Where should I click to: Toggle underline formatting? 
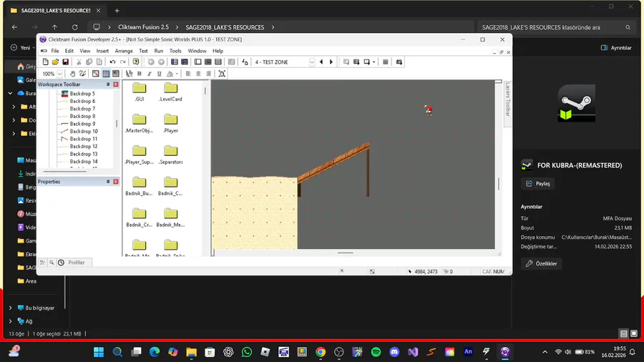tap(160, 74)
